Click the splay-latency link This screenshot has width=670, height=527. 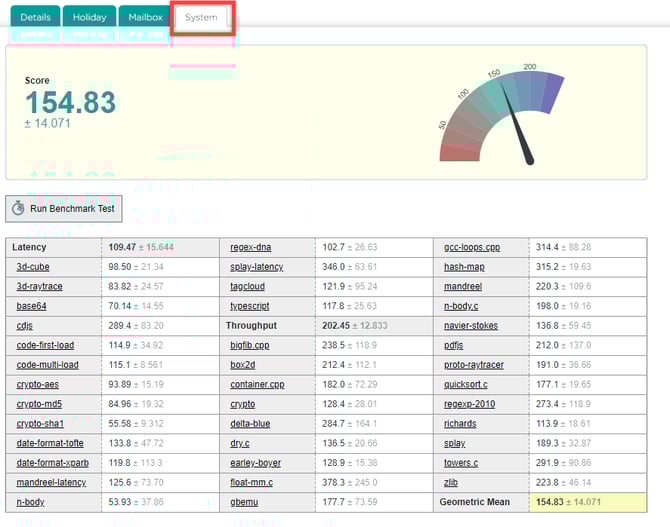point(256,267)
